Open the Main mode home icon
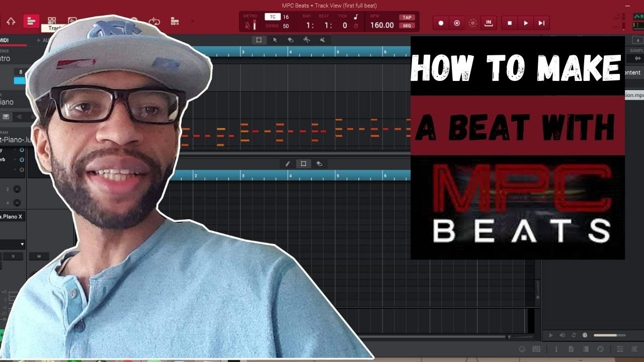 11,22
